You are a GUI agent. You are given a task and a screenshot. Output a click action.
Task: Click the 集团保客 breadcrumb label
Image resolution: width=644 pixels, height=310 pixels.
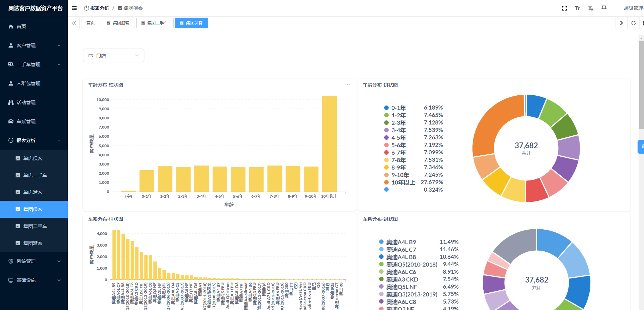click(x=133, y=8)
